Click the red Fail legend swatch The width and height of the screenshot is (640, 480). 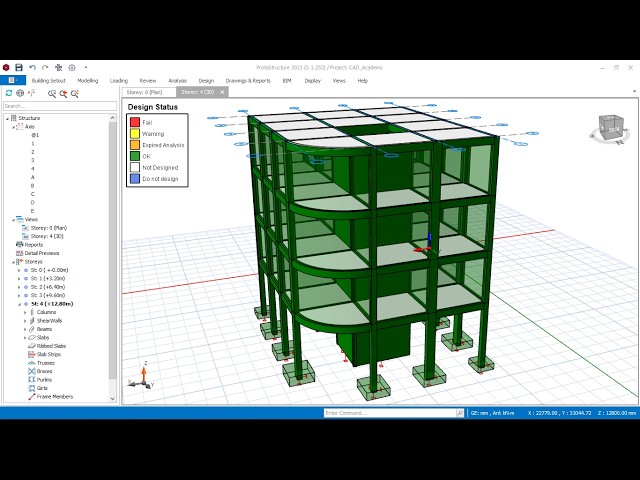pyautogui.click(x=135, y=122)
